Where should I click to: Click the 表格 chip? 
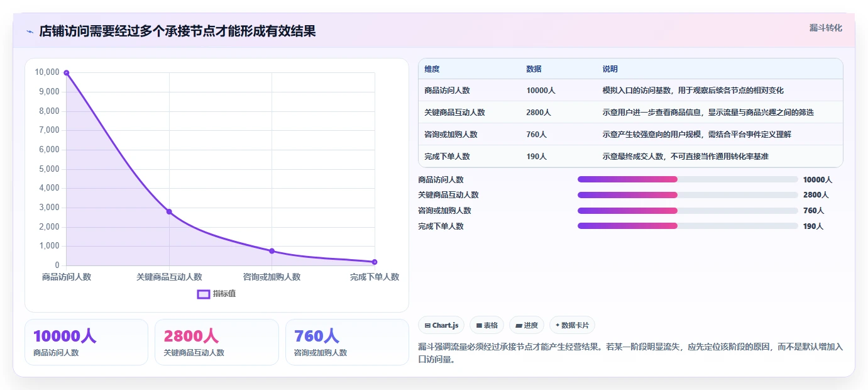click(x=487, y=325)
